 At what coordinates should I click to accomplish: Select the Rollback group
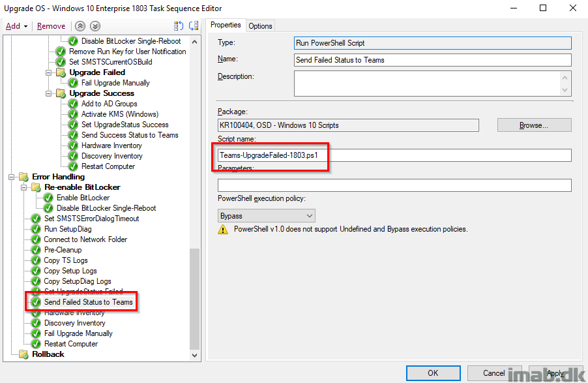point(48,354)
